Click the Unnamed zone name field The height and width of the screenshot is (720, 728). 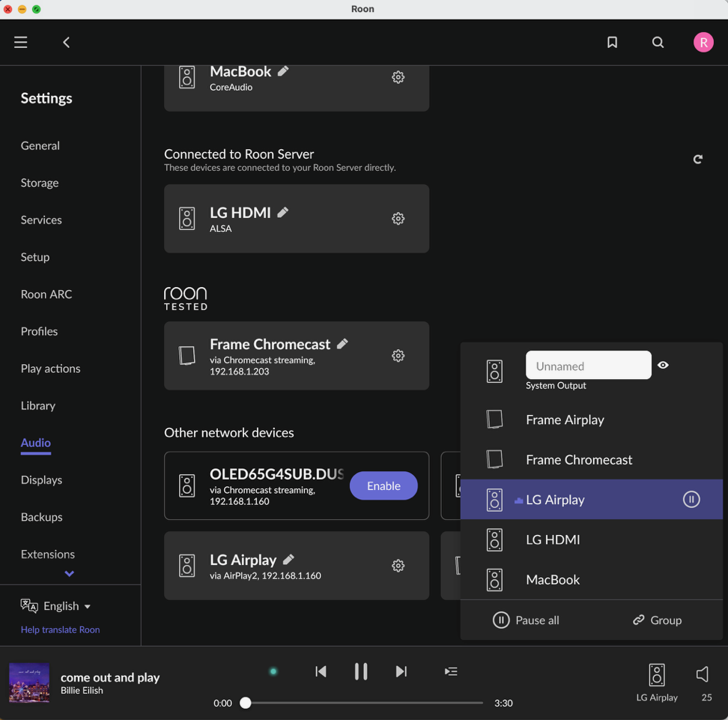coord(588,365)
